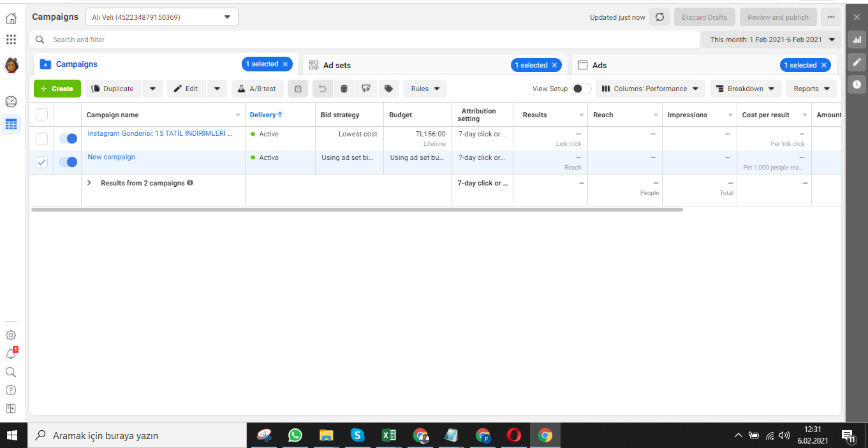Open the charts view in right rail
868x448 pixels.
857,40
